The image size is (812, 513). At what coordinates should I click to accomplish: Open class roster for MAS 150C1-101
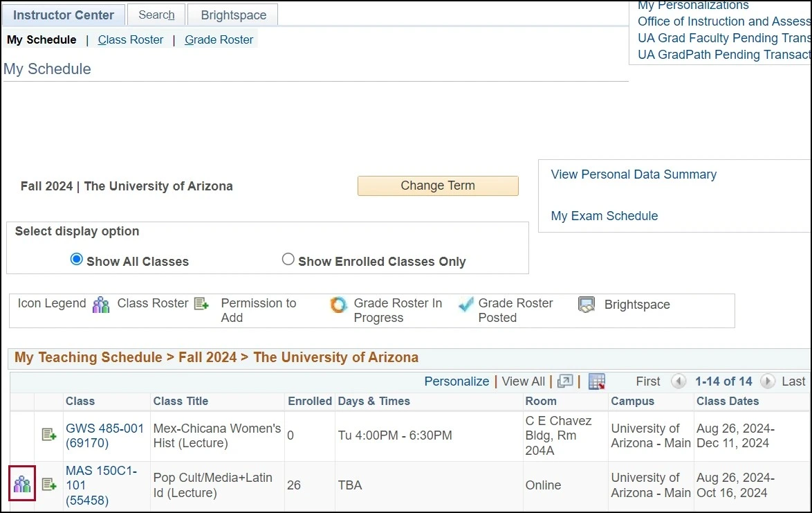[21, 484]
